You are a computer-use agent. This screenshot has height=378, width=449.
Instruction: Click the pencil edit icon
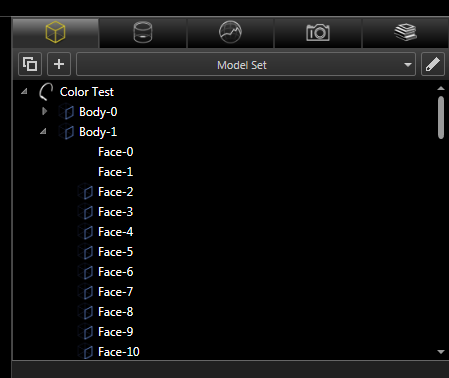click(x=433, y=64)
